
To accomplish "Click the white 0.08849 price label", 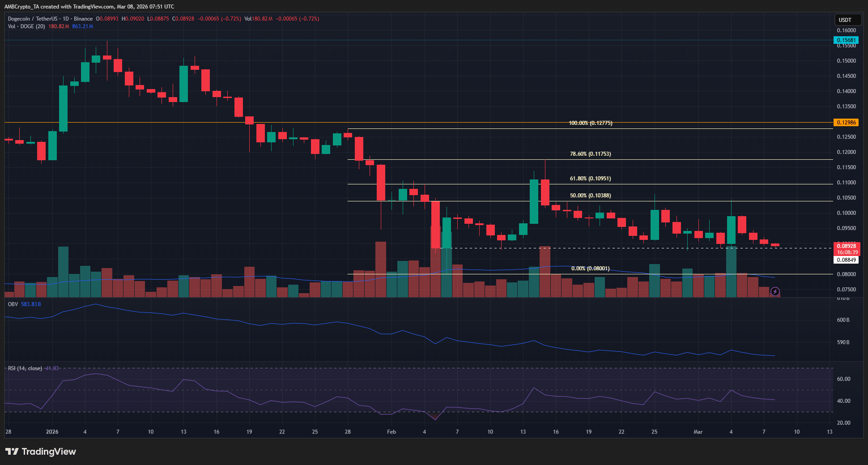I will 847,260.
